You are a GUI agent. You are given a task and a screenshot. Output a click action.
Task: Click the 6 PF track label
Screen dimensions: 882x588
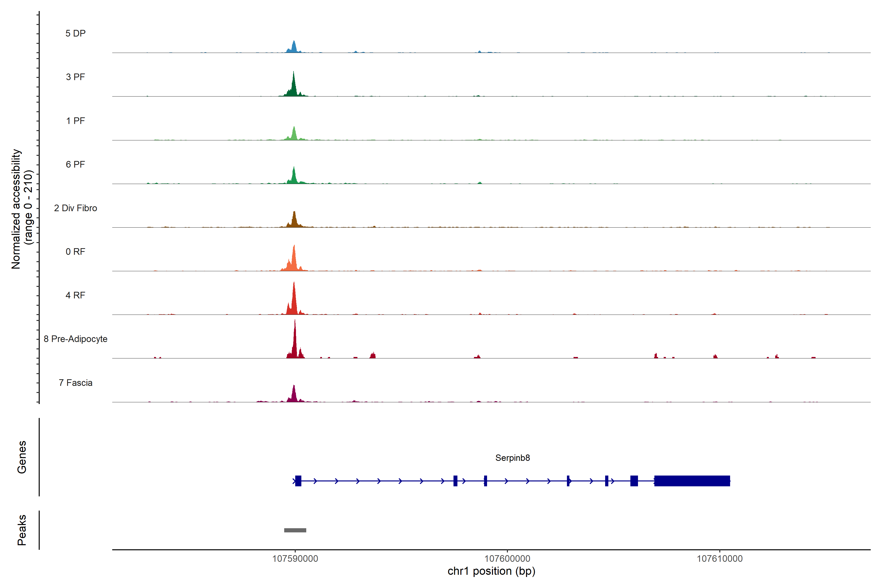(75, 164)
